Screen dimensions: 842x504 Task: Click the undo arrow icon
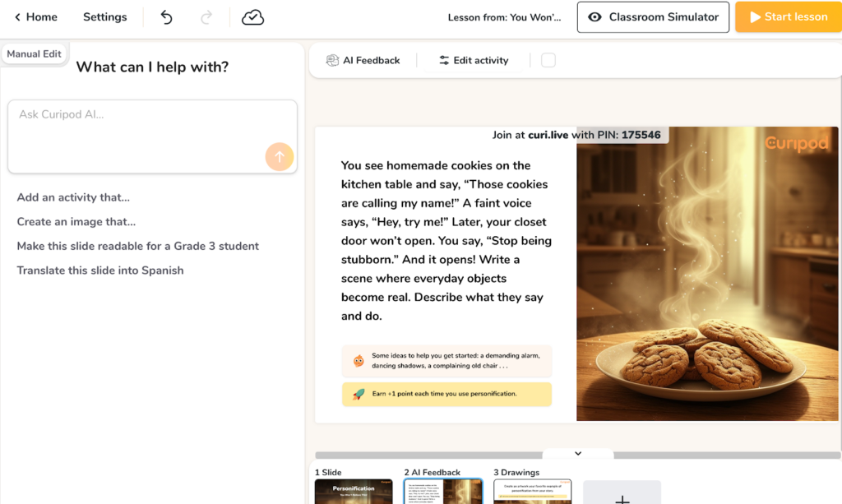click(x=166, y=17)
